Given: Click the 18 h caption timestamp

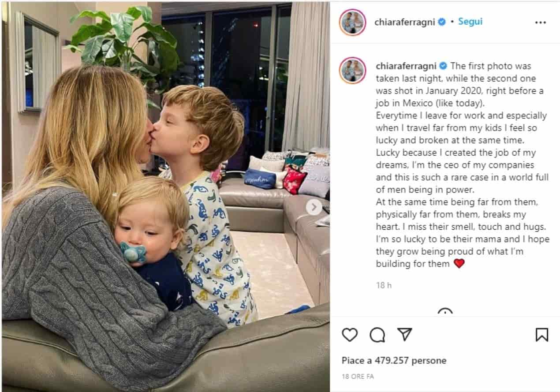Looking at the screenshot, I should (384, 285).
